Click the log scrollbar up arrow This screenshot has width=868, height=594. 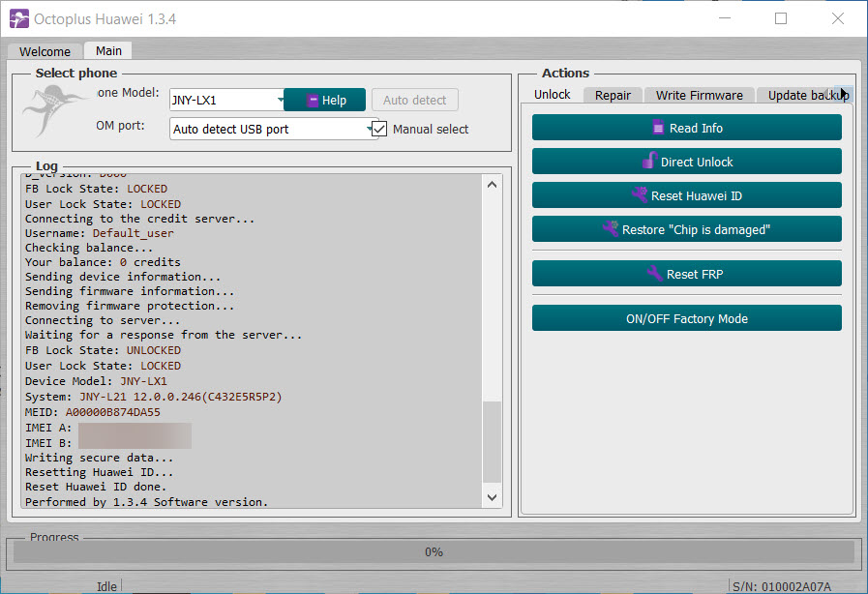493,185
